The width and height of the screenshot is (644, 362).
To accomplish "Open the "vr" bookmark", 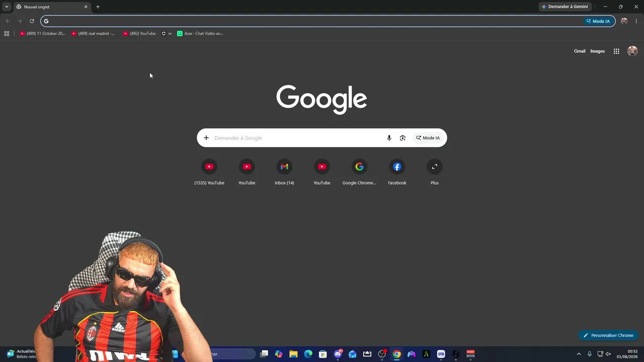I will [x=167, y=34].
